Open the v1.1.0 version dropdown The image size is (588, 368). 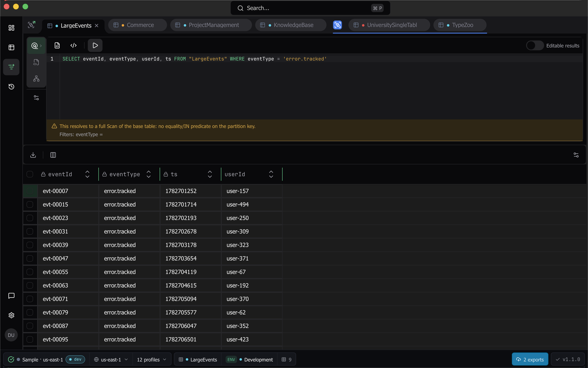(x=568, y=359)
